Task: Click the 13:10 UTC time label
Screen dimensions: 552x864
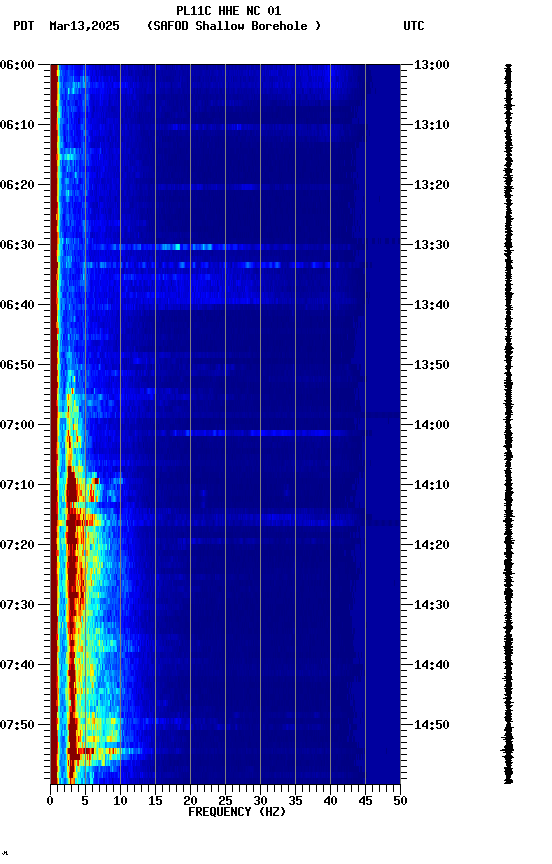Action: tap(432, 125)
